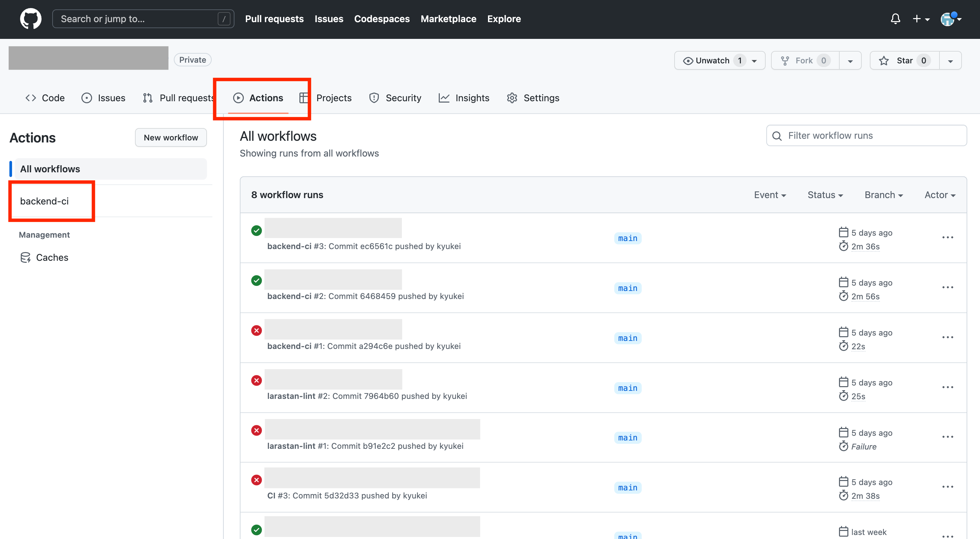The image size is (980, 539).
Task: Open the Branch filter dropdown
Action: coord(883,194)
